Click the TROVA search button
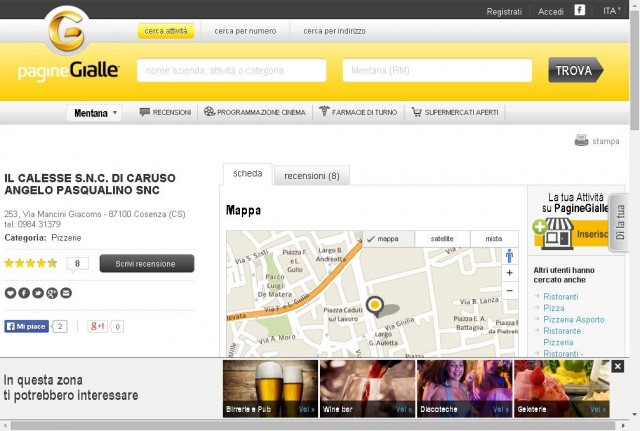This screenshot has width=640, height=431. (576, 70)
